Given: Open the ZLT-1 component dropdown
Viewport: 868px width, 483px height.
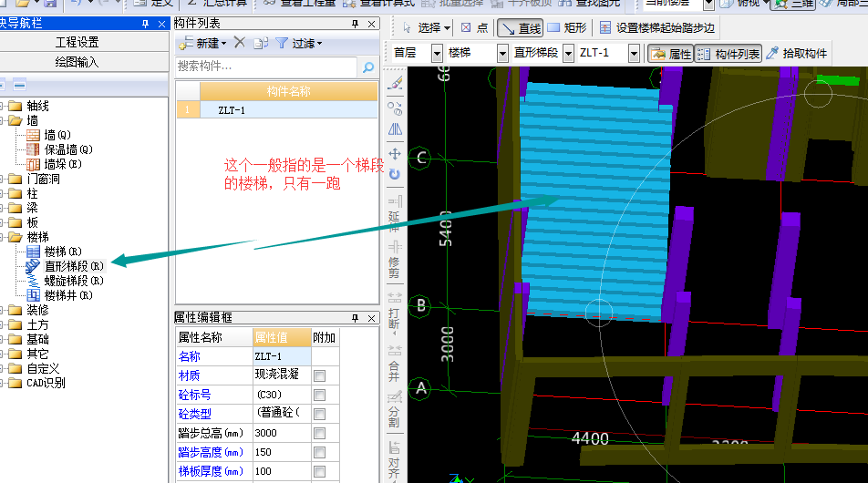Looking at the screenshot, I should [x=635, y=54].
